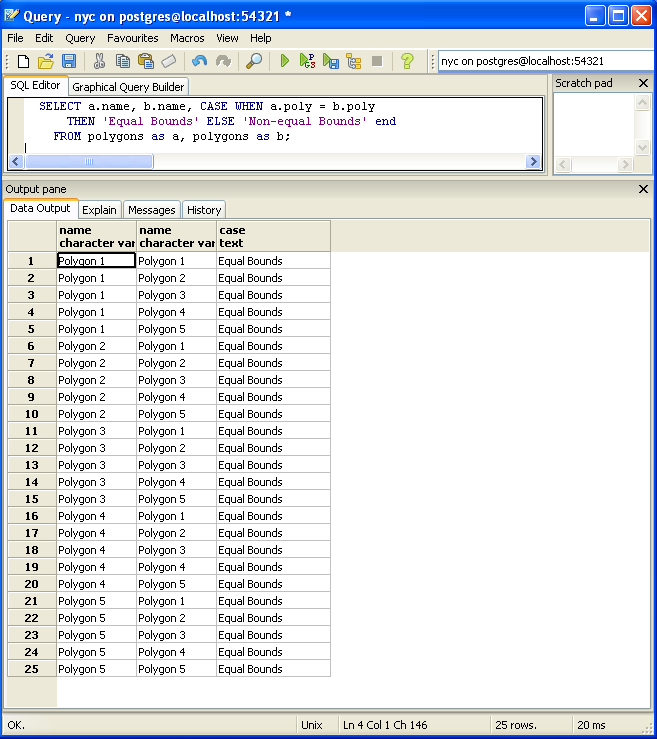Viewport: 657px width, 739px height.
Task: Click the SQL editor horizontal scrollbar thumb
Action: click(89, 162)
